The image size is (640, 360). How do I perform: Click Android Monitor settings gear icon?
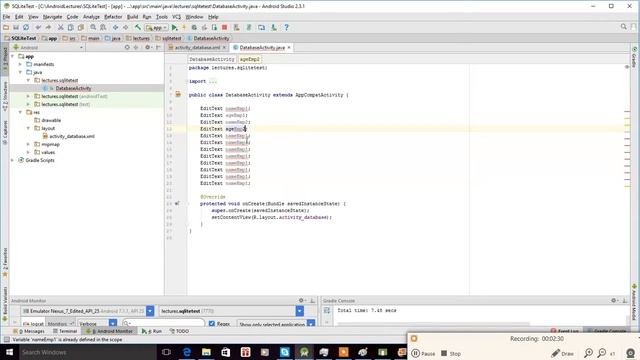pos(301,300)
